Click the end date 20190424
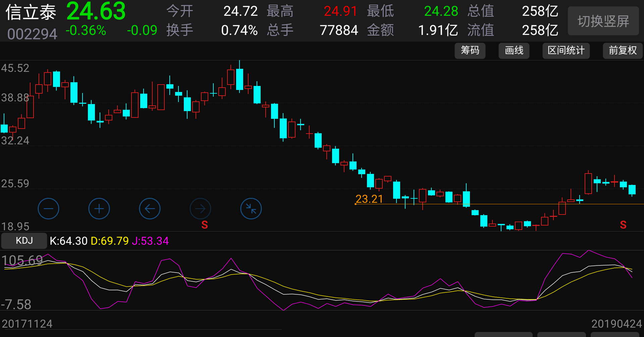The height and width of the screenshot is (337, 644). pyautogui.click(x=616, y=324)
